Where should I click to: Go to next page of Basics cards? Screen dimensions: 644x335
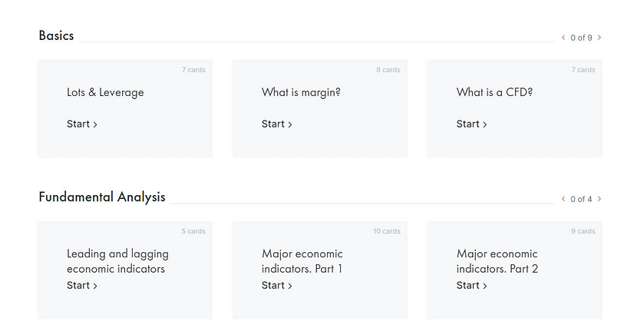pos(599,38)
